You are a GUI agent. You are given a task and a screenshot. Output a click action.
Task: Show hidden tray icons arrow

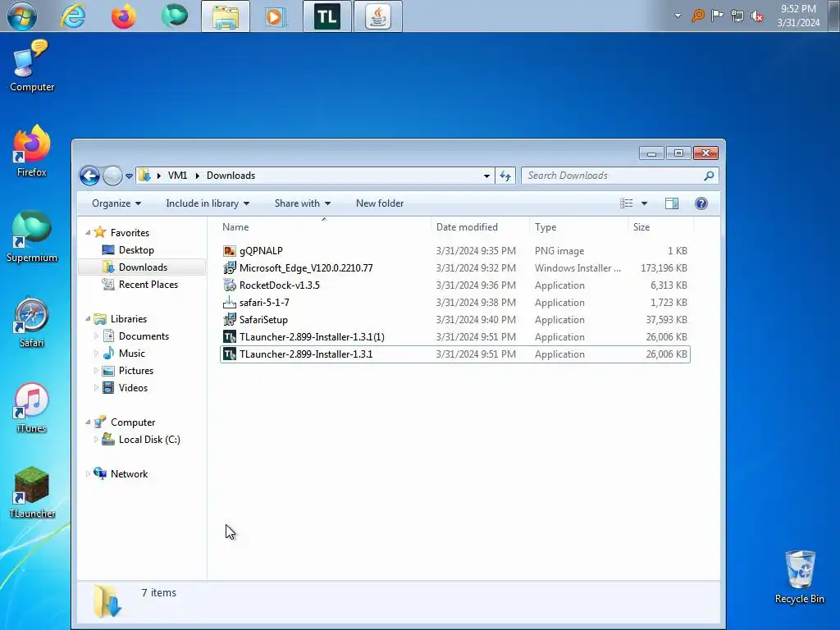tap(678, 16)
